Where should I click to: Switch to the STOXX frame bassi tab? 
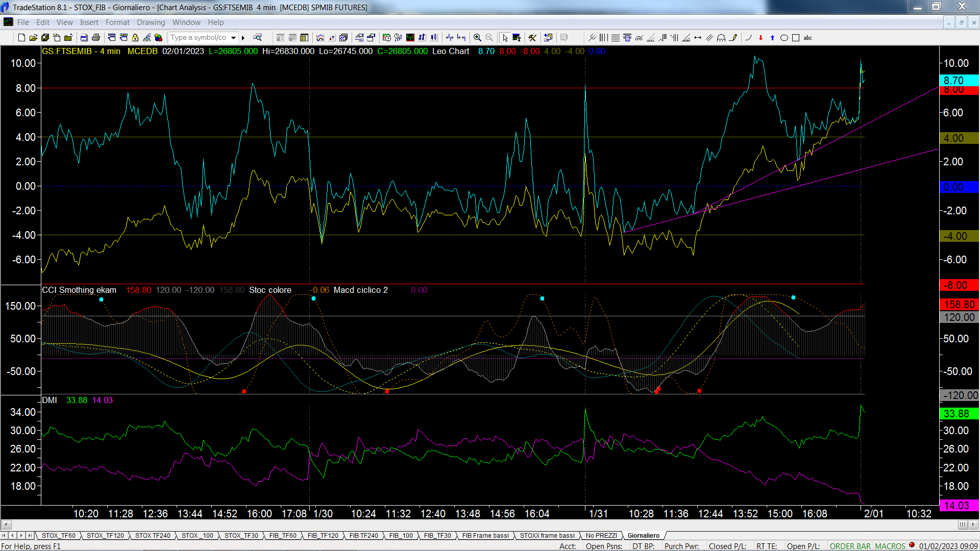pyautogui.click(x=547, y=536)
